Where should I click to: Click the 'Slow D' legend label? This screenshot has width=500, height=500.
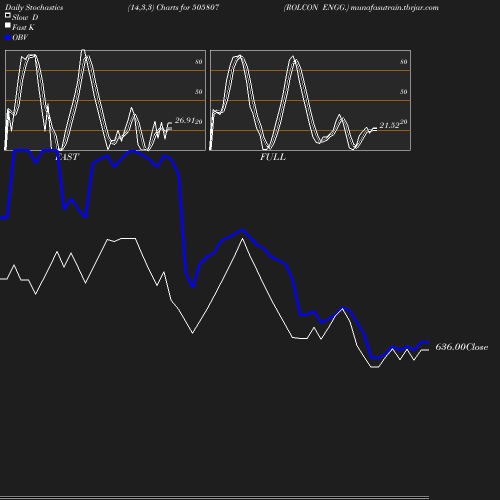(25, 18)
